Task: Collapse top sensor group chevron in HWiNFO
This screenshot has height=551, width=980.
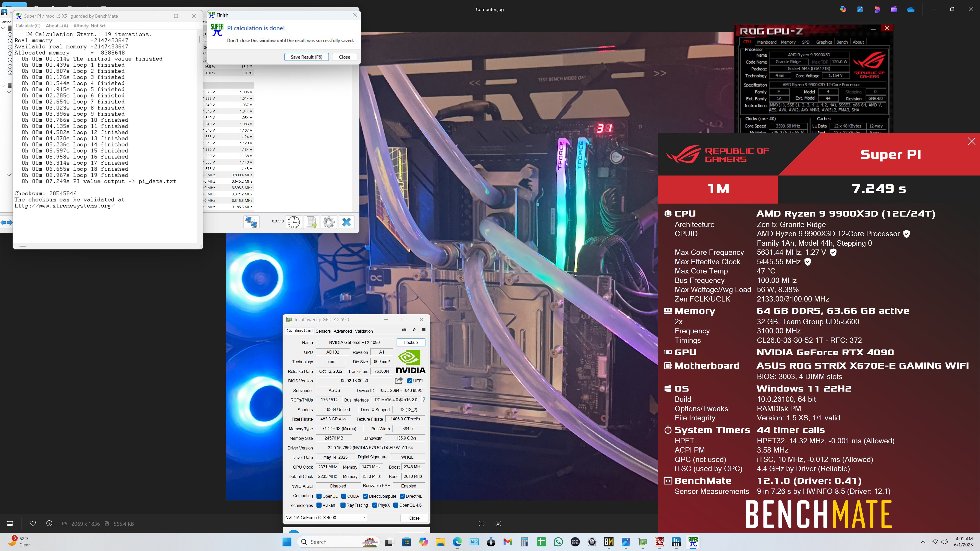Action: 3,28
